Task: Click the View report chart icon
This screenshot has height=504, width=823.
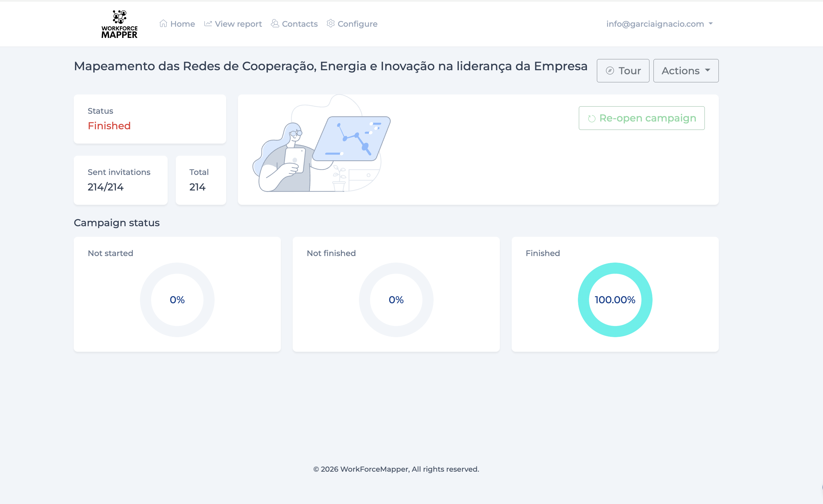Action: pyautogui.click(x=208, y=23)
